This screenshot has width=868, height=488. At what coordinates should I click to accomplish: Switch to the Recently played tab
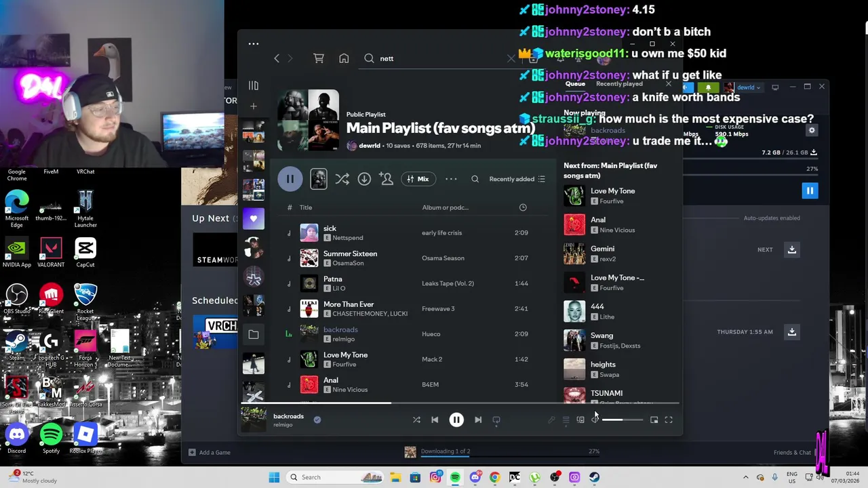point(619,84)
